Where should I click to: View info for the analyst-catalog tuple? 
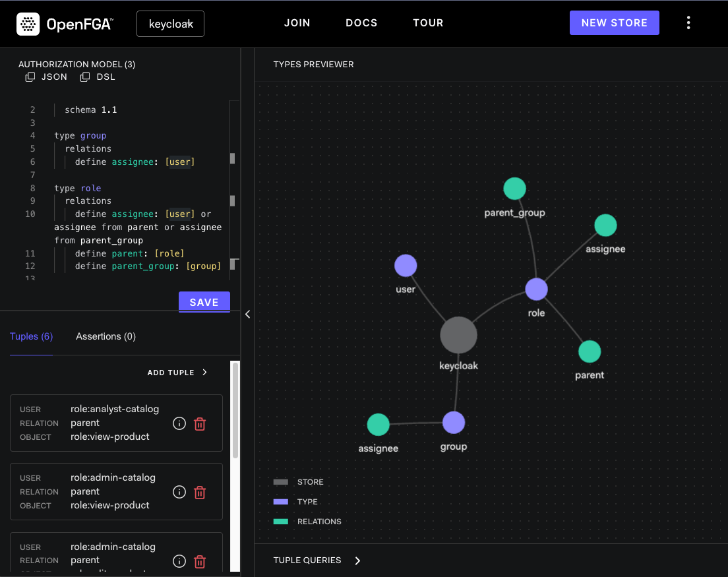pos(179,424)
